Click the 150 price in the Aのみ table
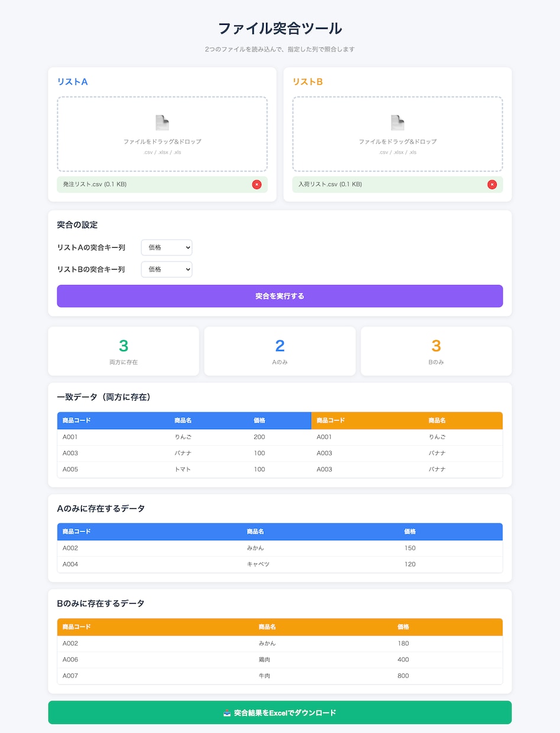The width and height of the screenshot is (560, 733). pos(410,549)
